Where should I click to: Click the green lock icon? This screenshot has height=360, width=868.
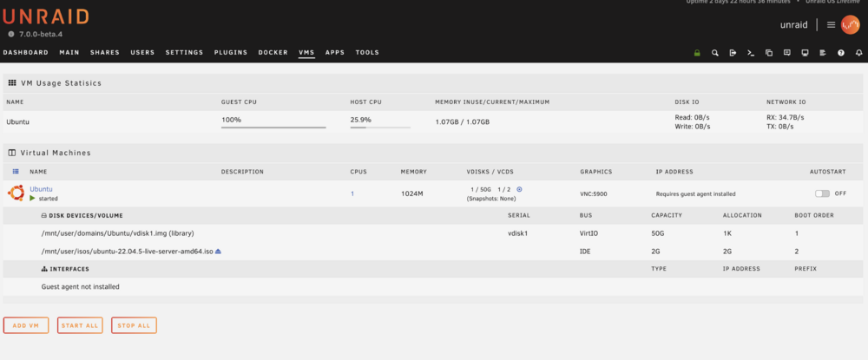tap(697, 53)
